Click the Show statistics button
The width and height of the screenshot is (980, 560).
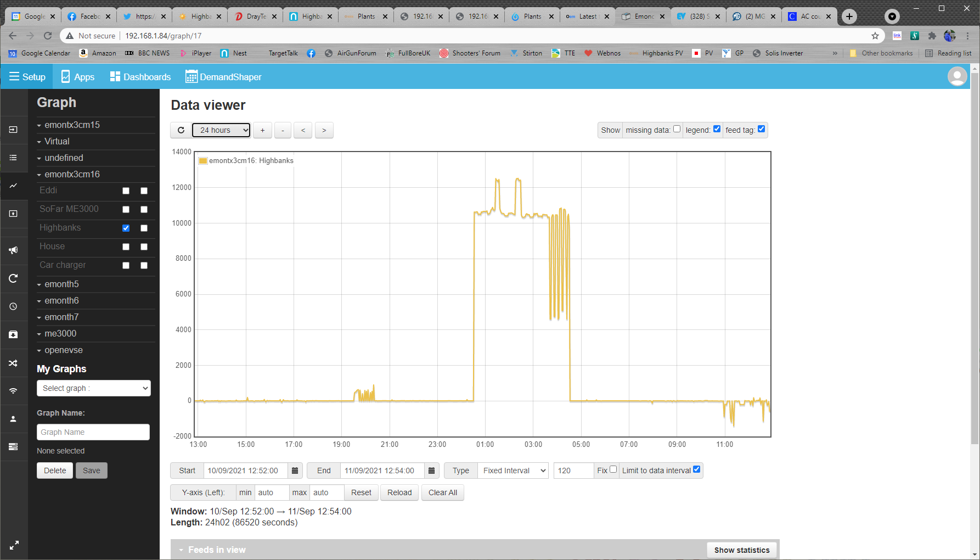pos(742,550)
